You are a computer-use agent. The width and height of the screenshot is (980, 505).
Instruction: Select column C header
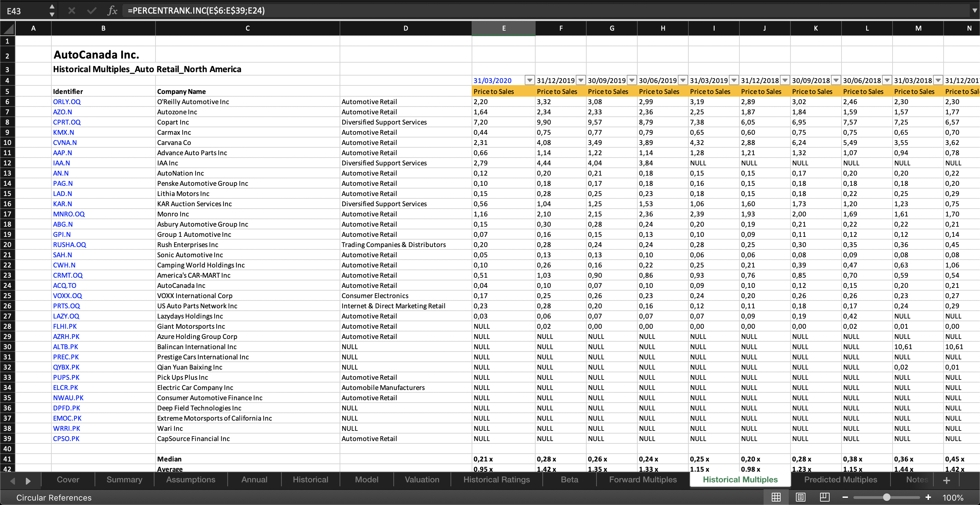click(x=248, y=28)
